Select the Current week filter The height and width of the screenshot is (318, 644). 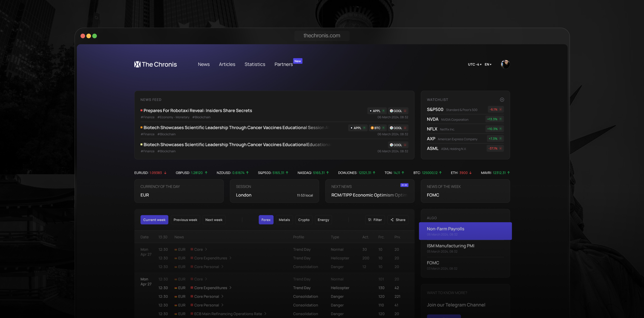click(x=154, y=220)
